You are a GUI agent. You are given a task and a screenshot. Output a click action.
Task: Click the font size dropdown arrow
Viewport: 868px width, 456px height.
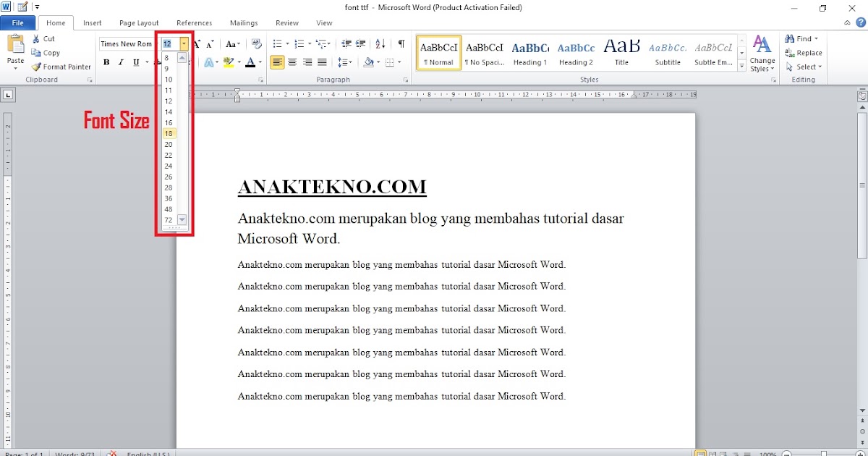pos(184,44)
